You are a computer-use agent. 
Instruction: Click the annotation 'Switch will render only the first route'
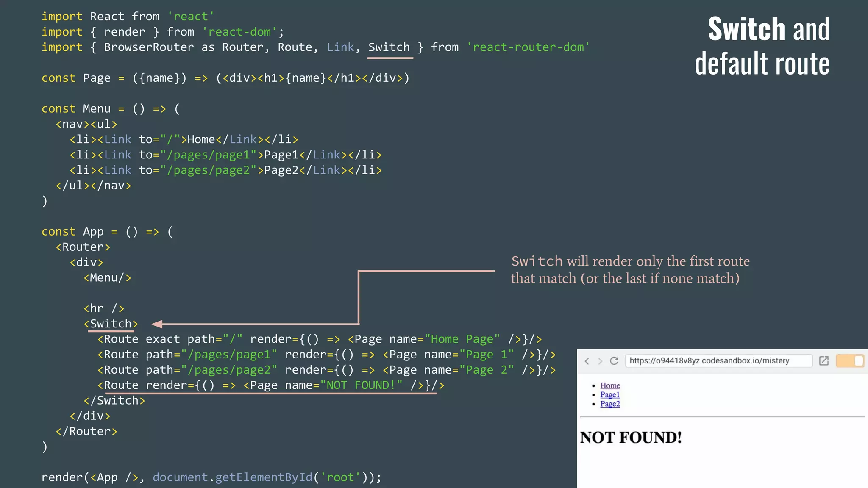630,261
